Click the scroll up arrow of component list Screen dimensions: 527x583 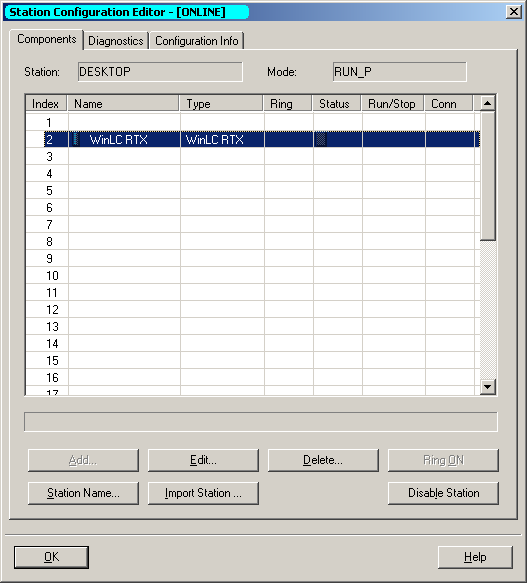tap(487, 103)
